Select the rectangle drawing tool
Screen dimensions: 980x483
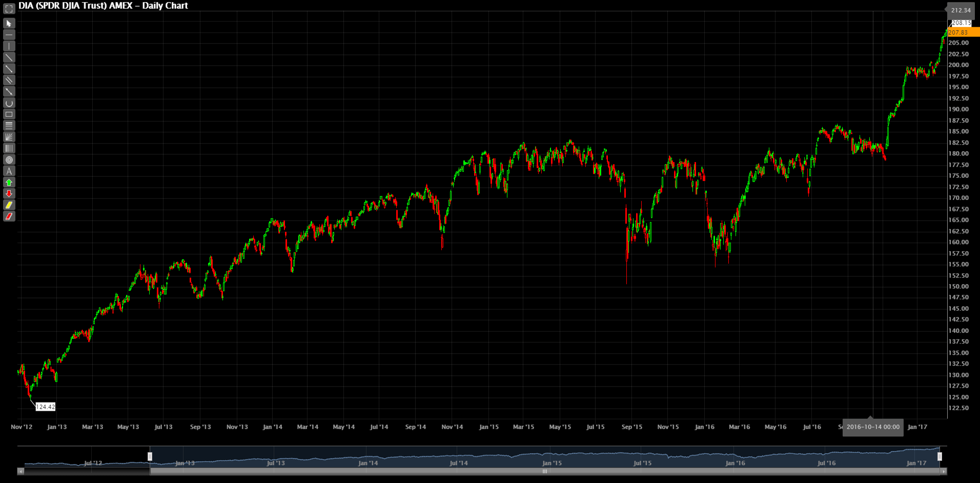(x=9, y=114)
